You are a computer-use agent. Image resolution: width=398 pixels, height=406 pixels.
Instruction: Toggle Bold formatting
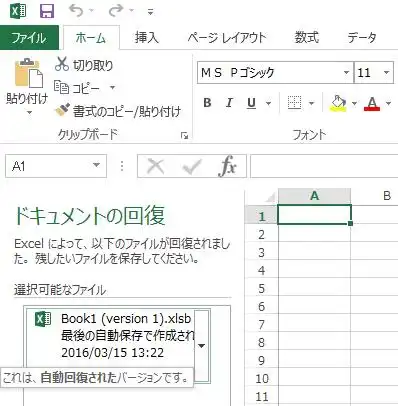pos(207,103)
